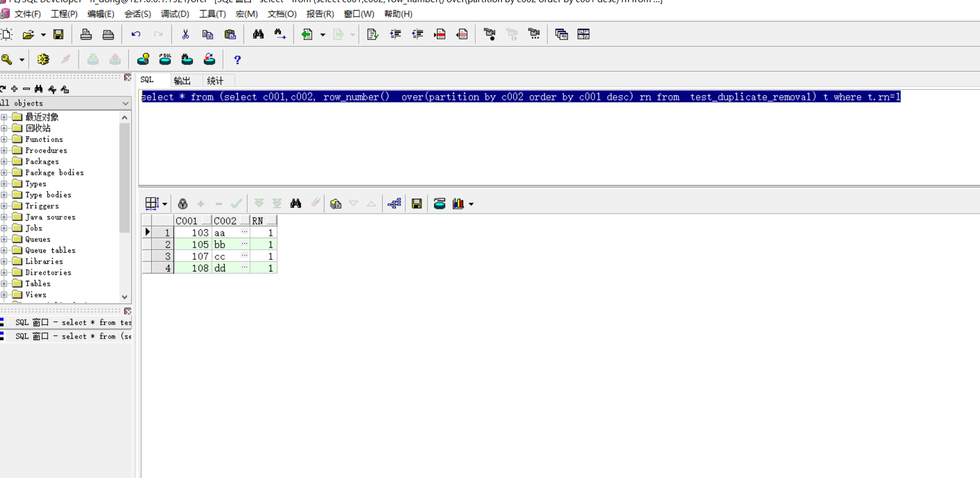The height and width of the screenshot is (478, 980).
Task: Click the Open folder icon
Action: click(x=28, y=34)
